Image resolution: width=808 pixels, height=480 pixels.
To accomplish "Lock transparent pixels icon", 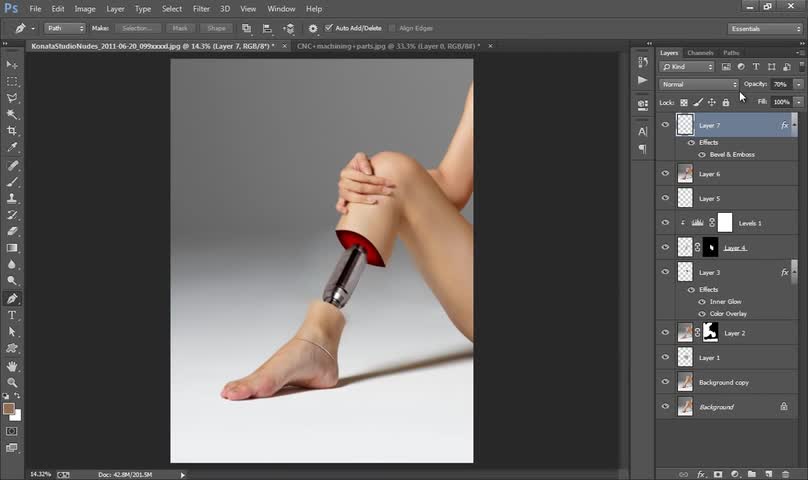I will click(x=684, y=103).
